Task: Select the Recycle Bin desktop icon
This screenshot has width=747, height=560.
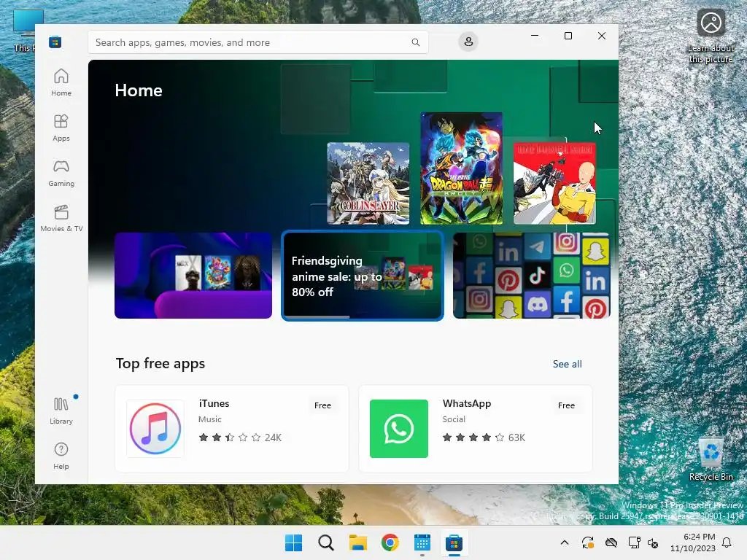Action: point(711,459)
